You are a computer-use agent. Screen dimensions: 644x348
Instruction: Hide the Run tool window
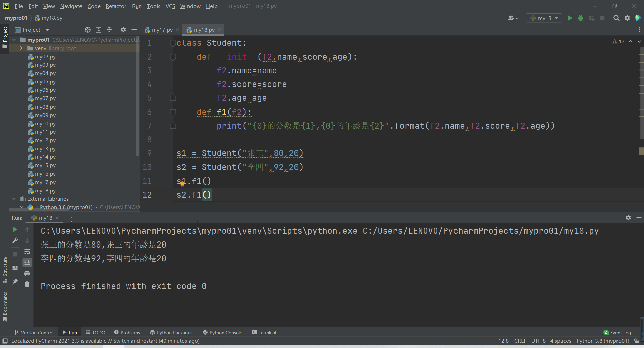639,218
